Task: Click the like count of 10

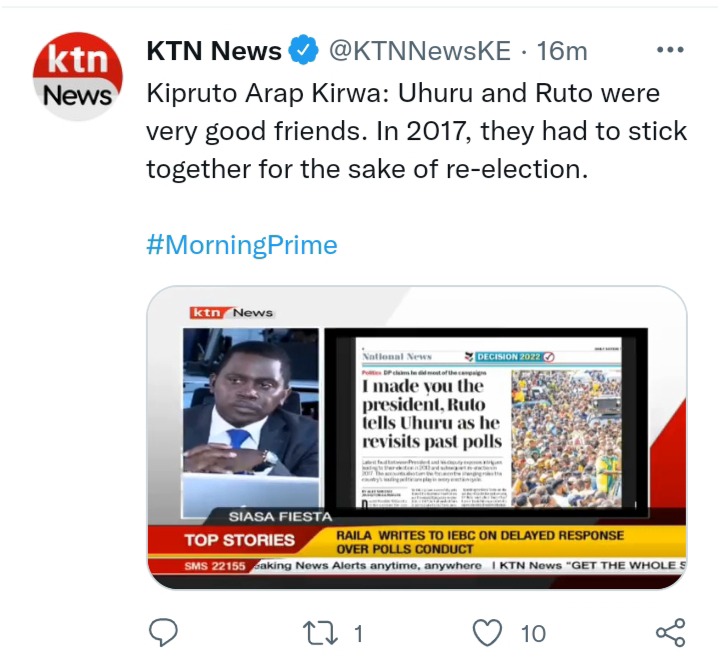Action: 533,634
